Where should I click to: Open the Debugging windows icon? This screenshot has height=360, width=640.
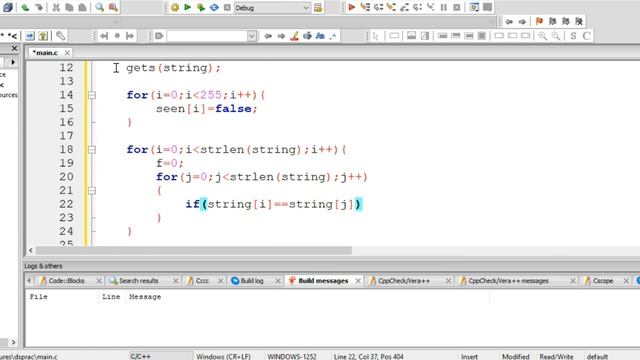tap(474, 7)
